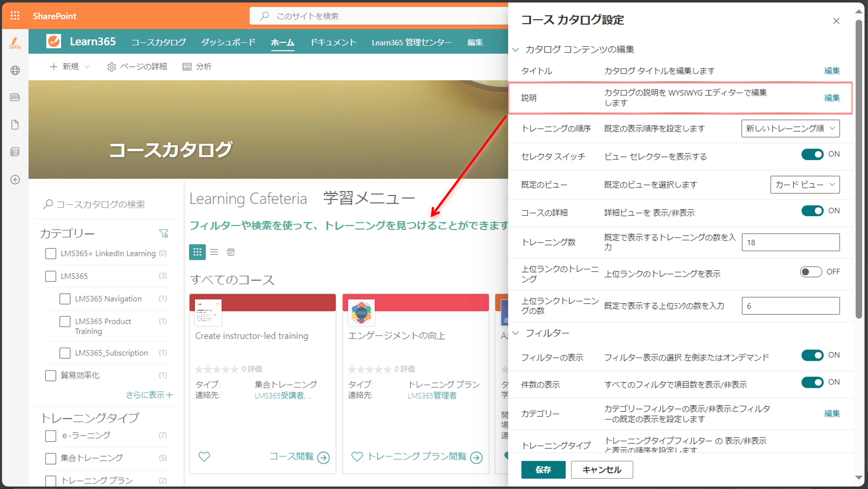Image resolution: width=868 pixels, height=489 pixels.
Task: Switch to list view icon
Action: coord(214,252)
